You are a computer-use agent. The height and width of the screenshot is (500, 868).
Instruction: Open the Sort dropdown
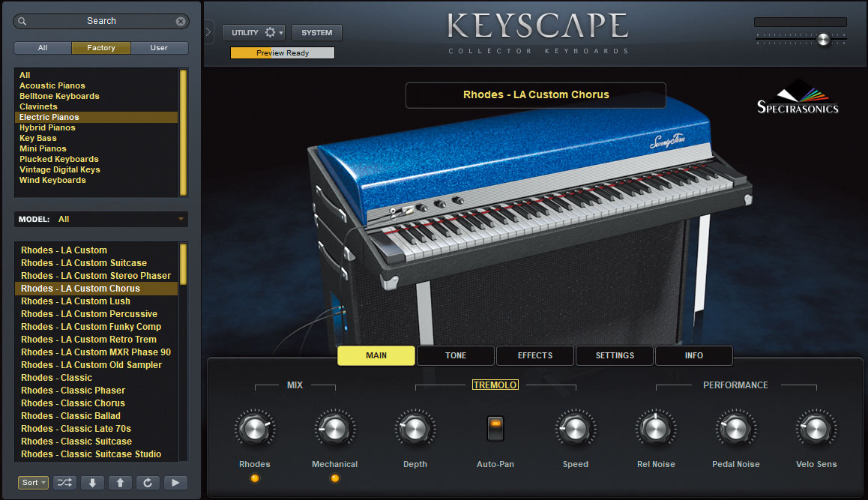(x=33, y=483)
